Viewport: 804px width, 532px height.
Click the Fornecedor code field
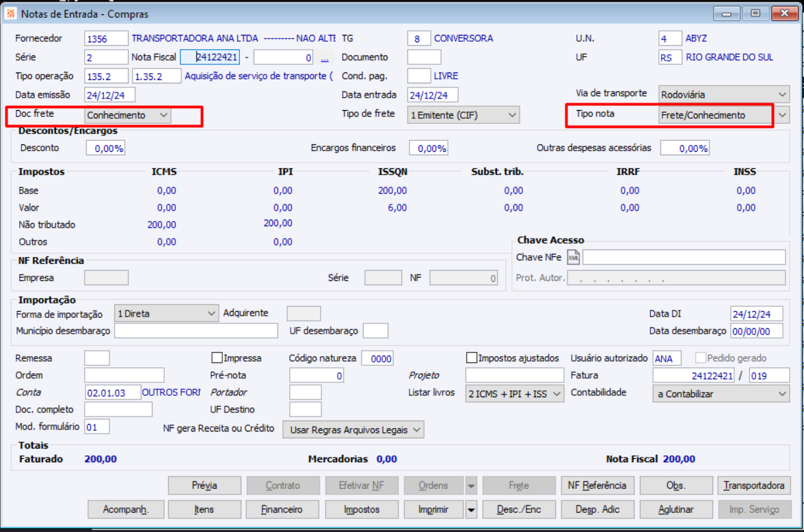[x=106, y=39]
